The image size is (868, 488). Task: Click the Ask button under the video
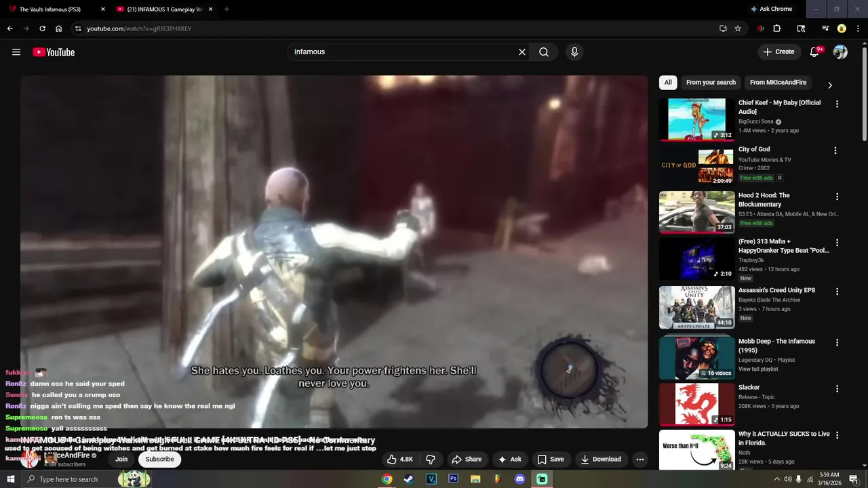[510, 459]
